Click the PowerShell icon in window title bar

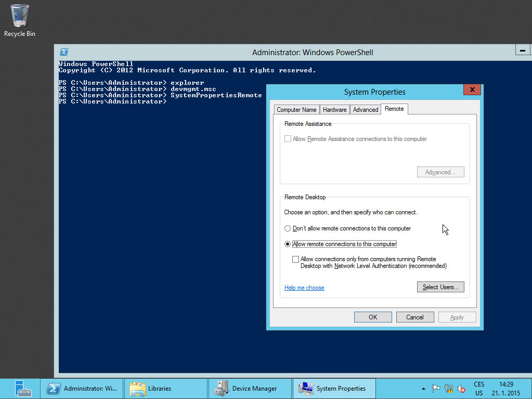[64, 52]
